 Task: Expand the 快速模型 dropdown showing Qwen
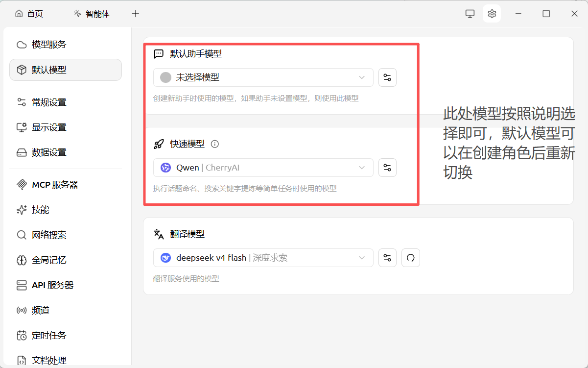pyautogui.click(x=263, y=168)
